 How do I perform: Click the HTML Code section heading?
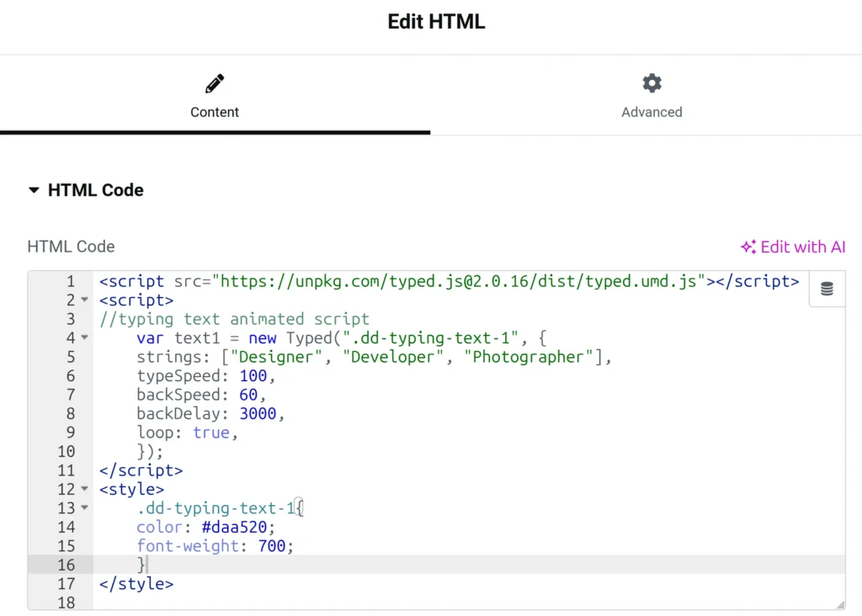pos(96,190)
